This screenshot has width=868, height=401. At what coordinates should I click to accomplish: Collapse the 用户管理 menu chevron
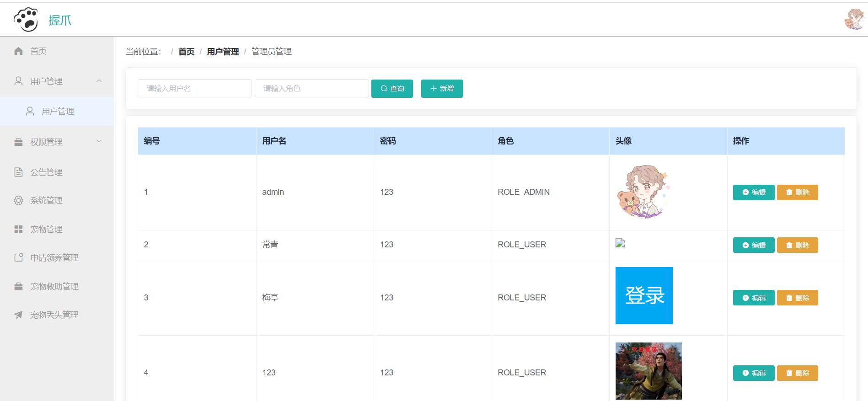pos(99,81)
